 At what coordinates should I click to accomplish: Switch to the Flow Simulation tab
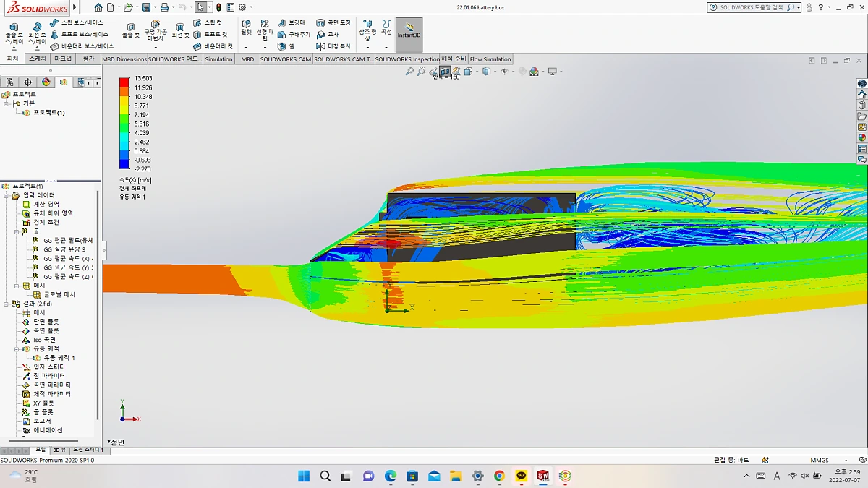tap(490, 59)
